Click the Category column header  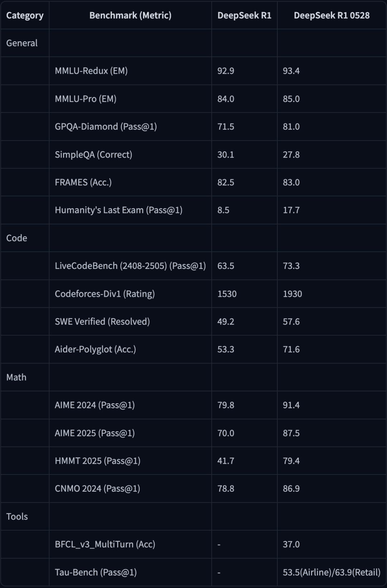(25, 15)
